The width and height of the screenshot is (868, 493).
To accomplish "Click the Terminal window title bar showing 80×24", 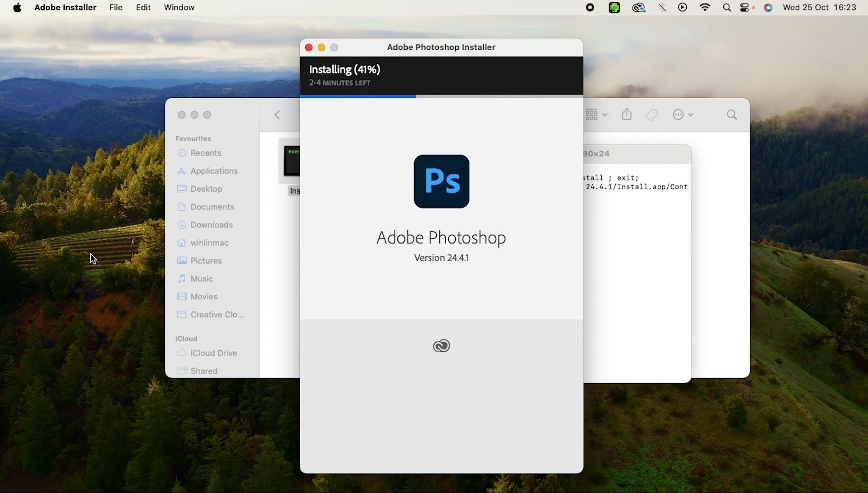I will pyautogui.click(x=637, y=154).
